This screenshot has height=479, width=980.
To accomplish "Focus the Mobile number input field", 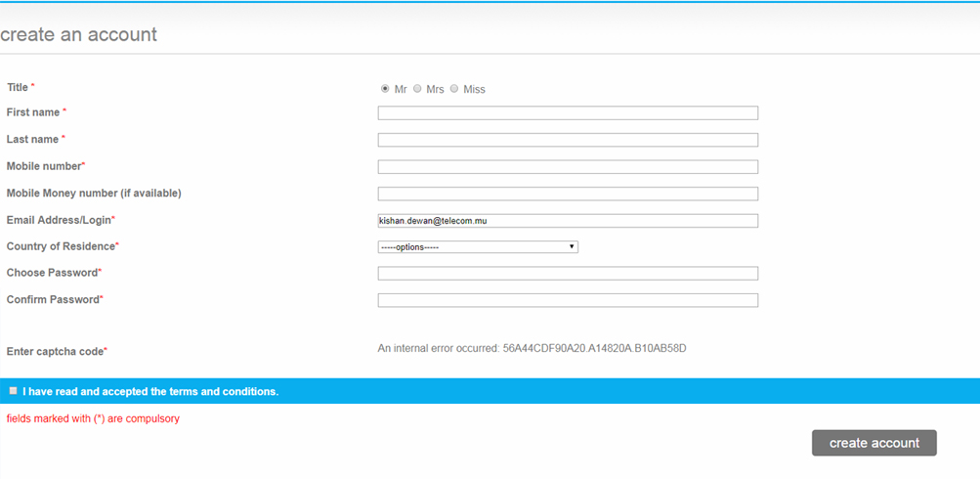I will coord(568,167).
